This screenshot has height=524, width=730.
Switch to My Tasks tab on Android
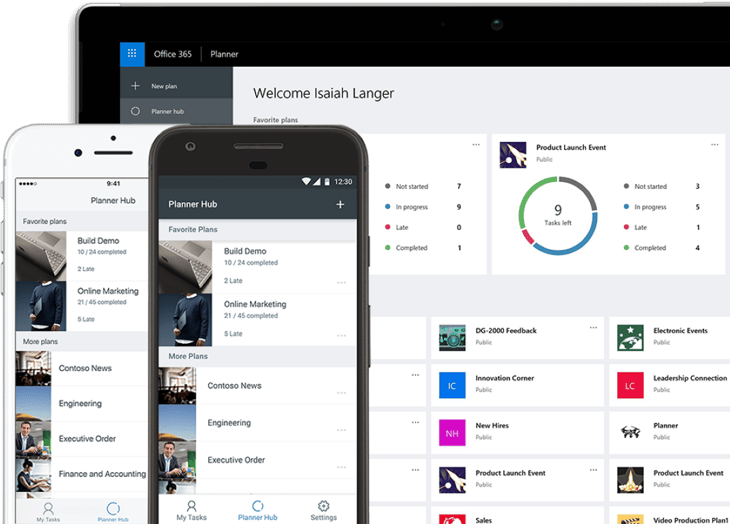pyautogui.click(x=191, y=511)
